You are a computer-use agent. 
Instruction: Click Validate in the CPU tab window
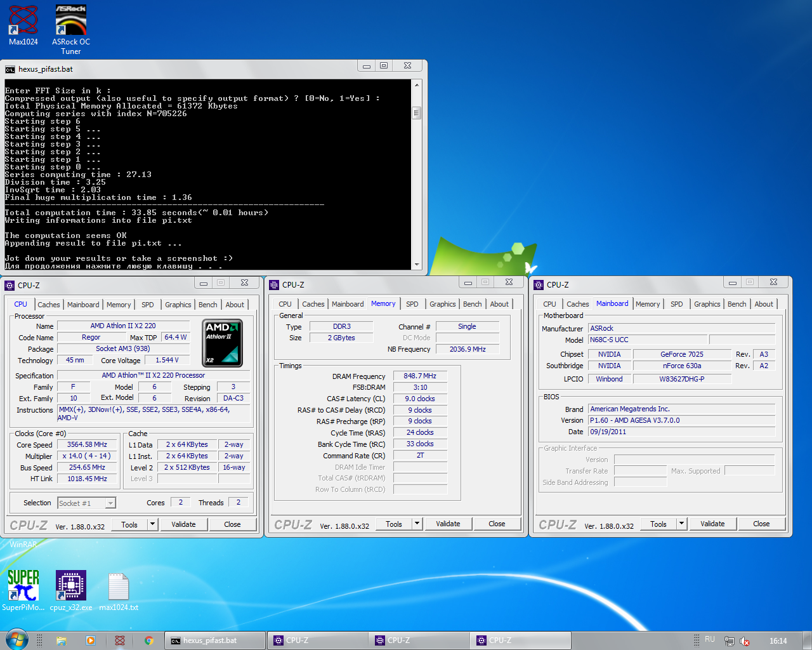coord(183,524)
